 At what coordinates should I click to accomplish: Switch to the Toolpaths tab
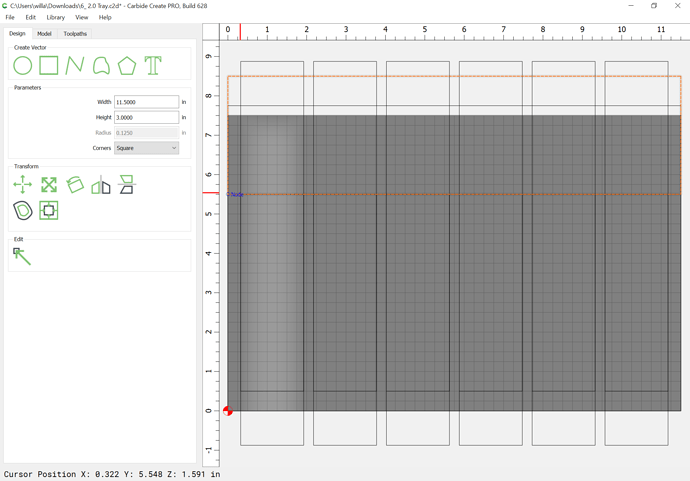coord(75,33)
